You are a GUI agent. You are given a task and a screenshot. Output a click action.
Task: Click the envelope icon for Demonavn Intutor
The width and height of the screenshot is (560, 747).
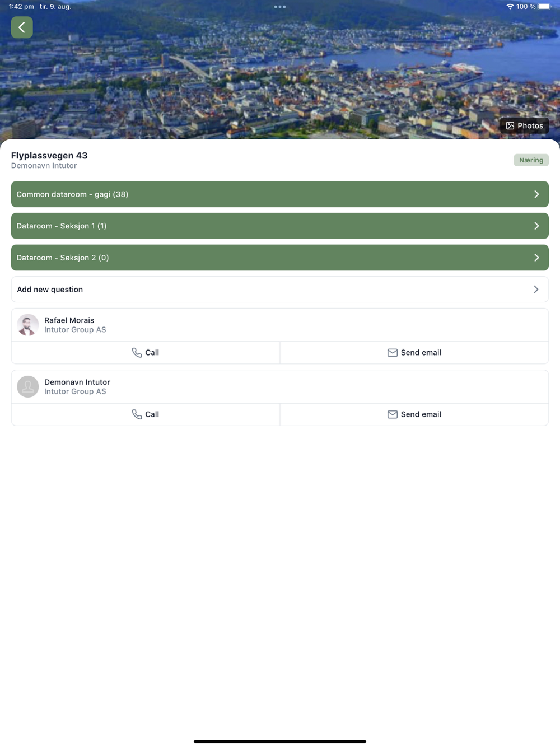(x=393, y=414)
